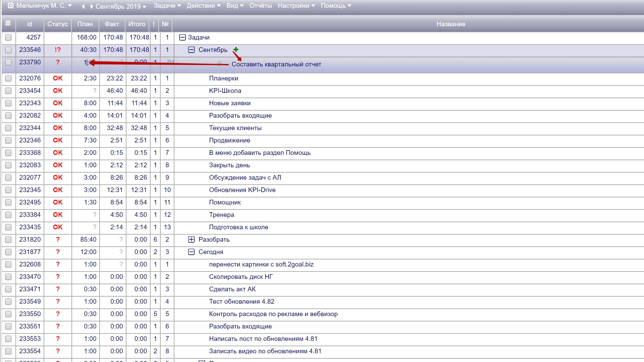Screen dimensions: 644x362
Task: Click the OK status of Планерки row
Action: point(58,78)
